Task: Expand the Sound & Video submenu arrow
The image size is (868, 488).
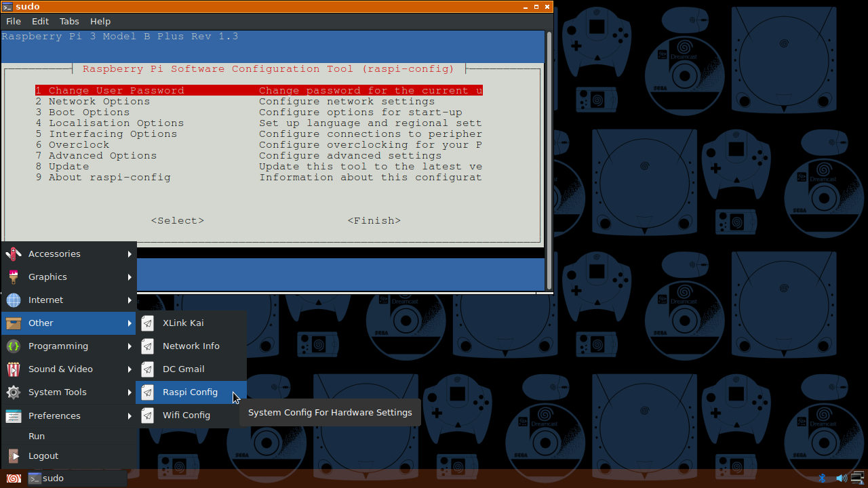Action: point(130,369)
